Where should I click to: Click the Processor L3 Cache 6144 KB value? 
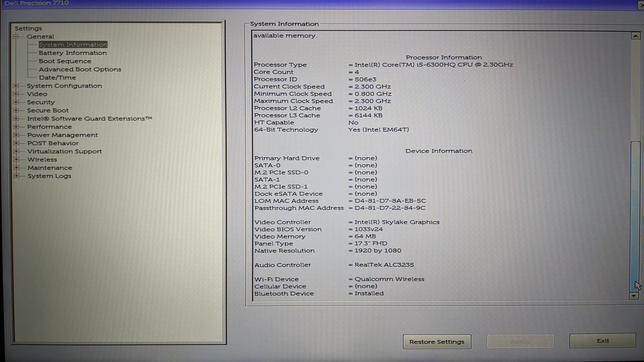point(368,115)
